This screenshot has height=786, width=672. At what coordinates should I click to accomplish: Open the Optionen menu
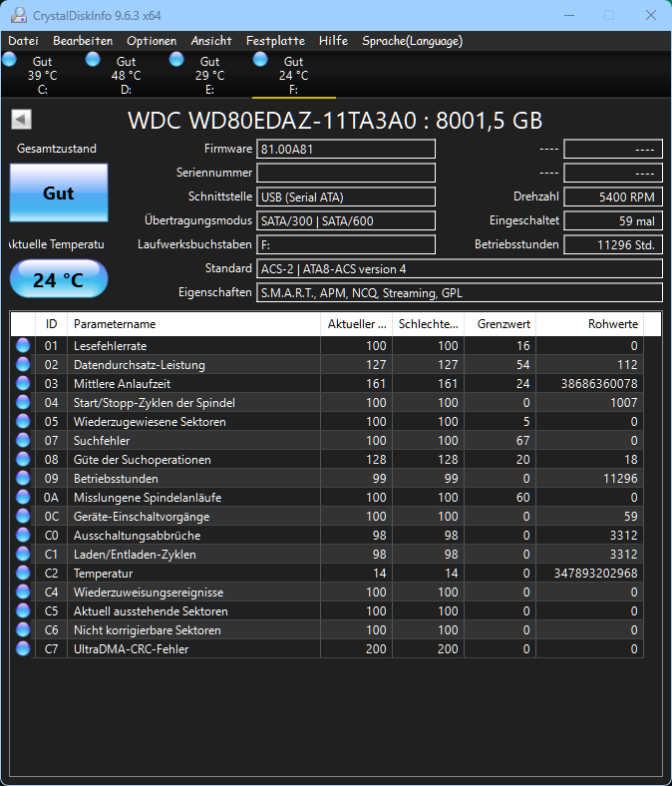coord(152,41)
